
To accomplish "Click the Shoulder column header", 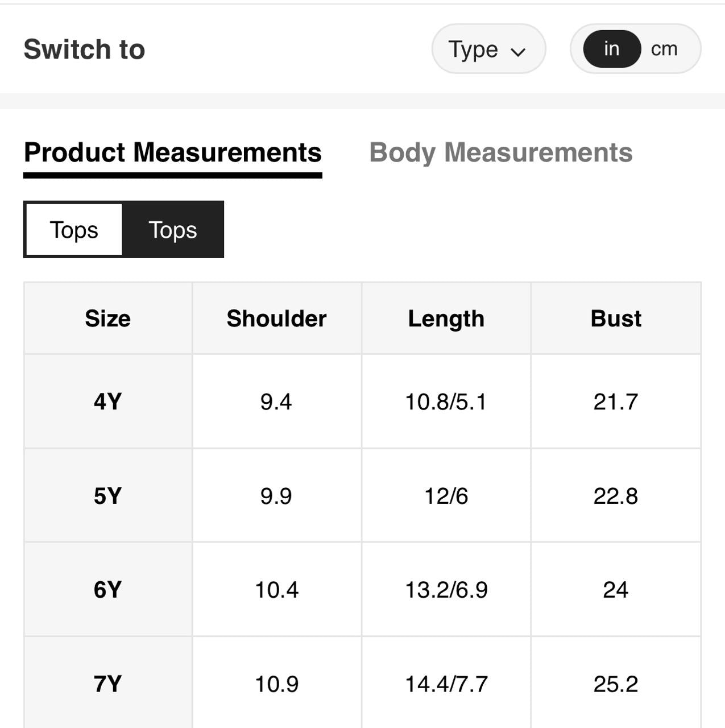I will (276, 318).
